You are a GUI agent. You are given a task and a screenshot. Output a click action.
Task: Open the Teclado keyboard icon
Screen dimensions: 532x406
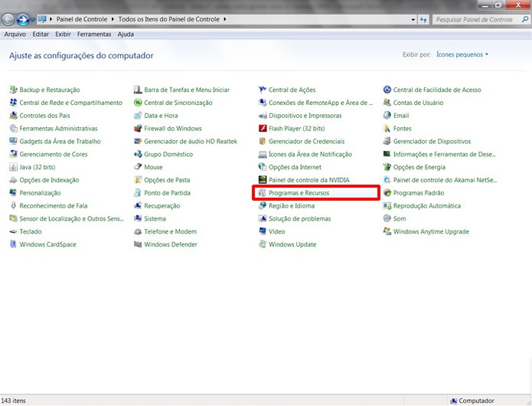(x=13, y=231)
